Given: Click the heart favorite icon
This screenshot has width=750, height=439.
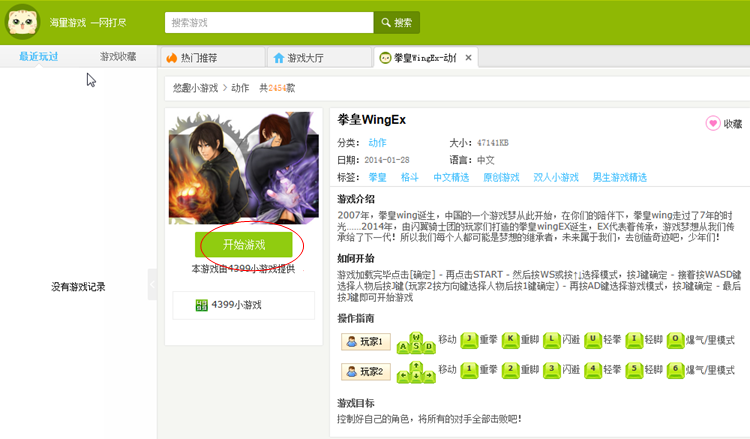Looking at the screenshot, I should click(713, 123).
